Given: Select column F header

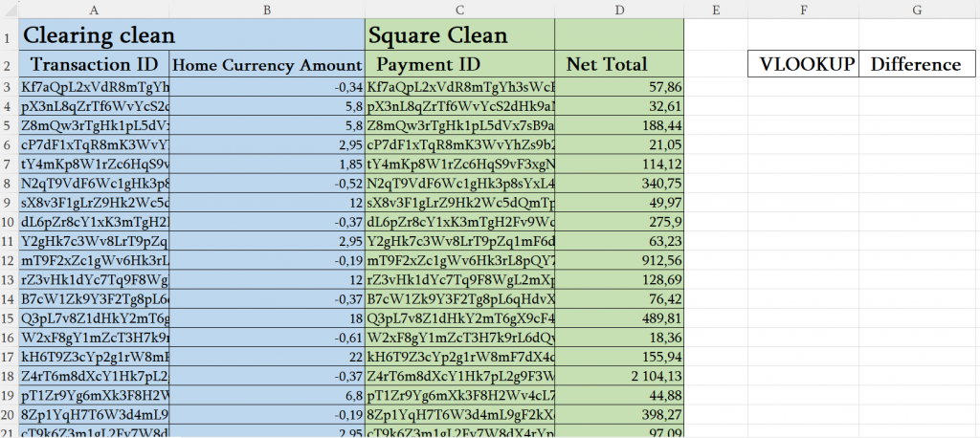Looking at the screenshot, I should point(802,9).
